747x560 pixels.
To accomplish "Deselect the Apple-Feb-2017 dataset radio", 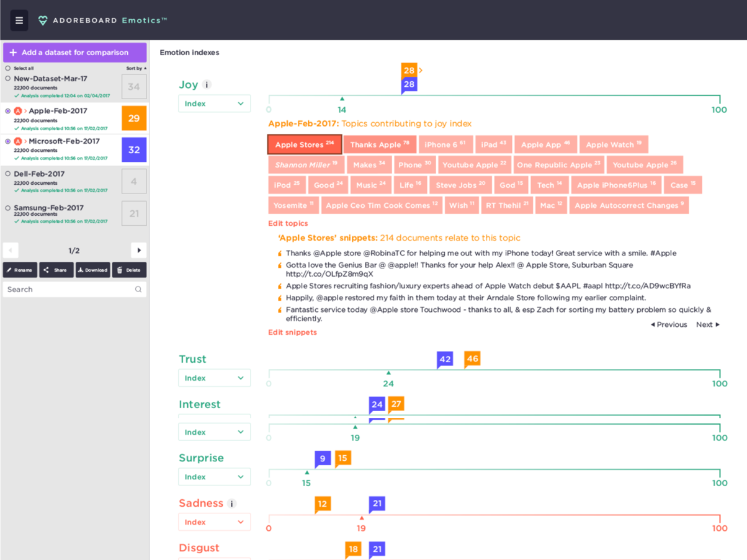I will coord(8,111).
